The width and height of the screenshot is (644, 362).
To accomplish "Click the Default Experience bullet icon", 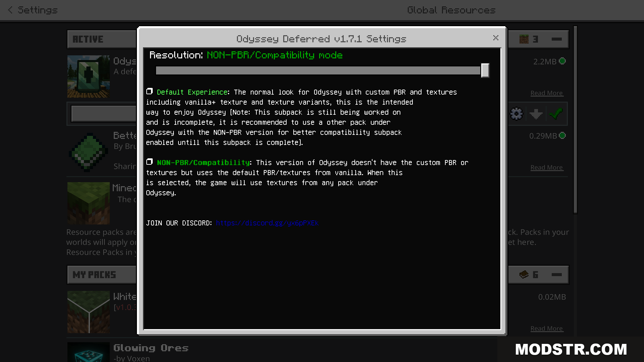I will 150,91.
